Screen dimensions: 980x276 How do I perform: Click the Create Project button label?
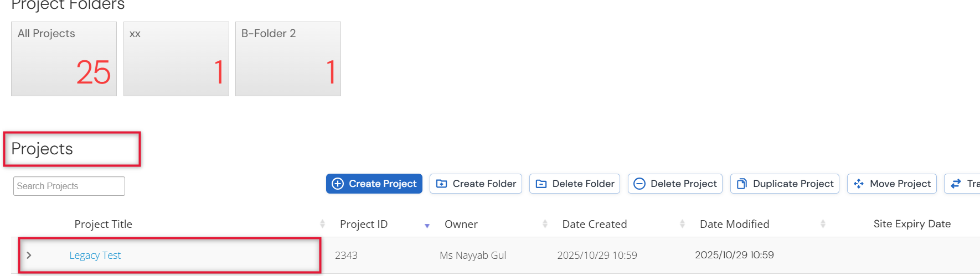pos(383,184)
